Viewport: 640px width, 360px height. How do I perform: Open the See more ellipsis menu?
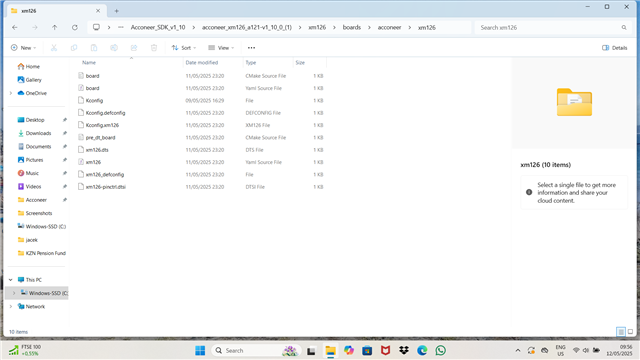251,48
